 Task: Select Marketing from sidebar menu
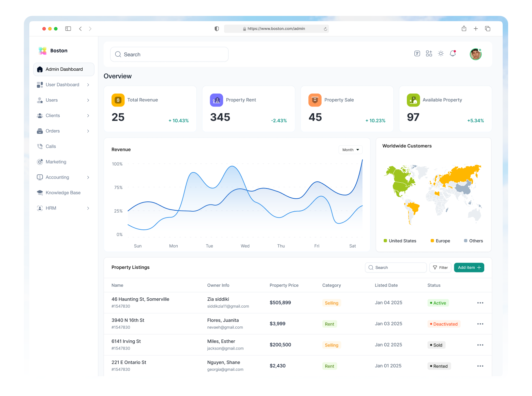[56, 162]
